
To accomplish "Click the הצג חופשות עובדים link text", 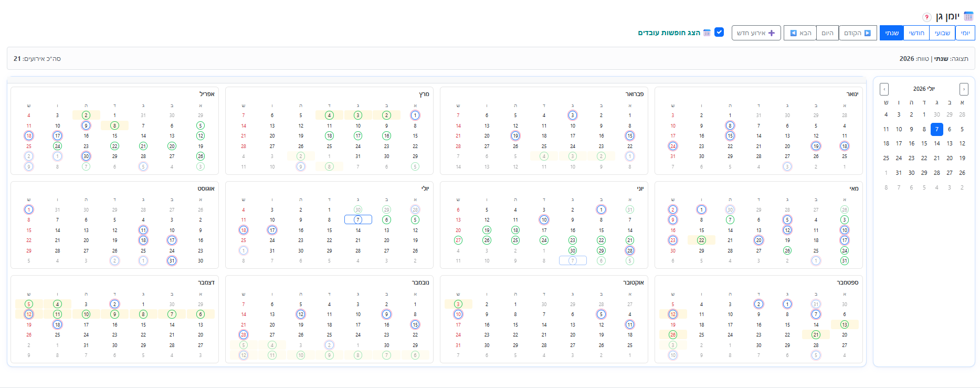I will coord(669,33).
